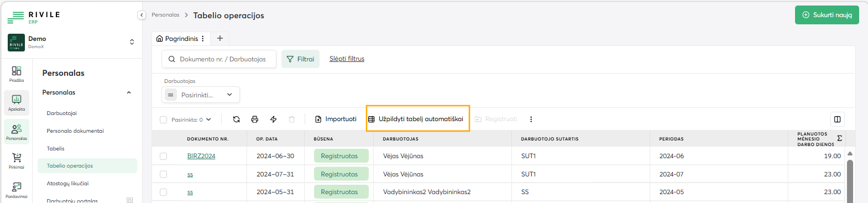
Task: Open the Filtrai button
Action: coord(300,59)
